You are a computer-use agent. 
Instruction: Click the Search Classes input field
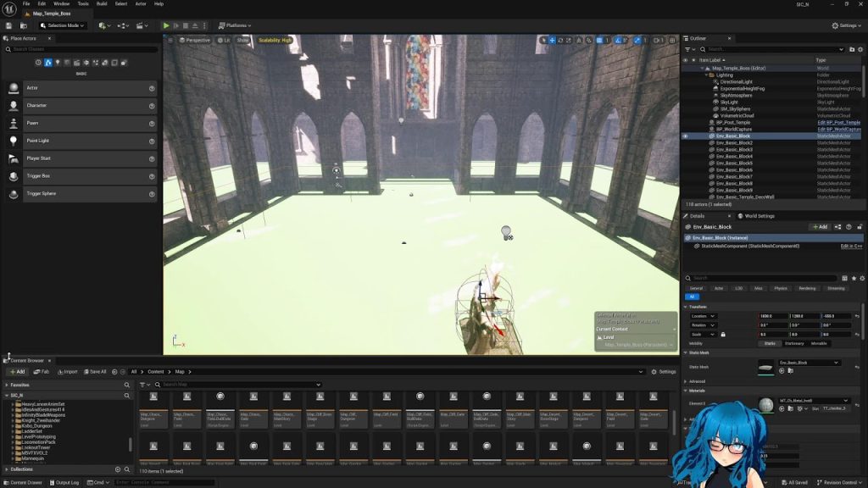pos(83,49)
